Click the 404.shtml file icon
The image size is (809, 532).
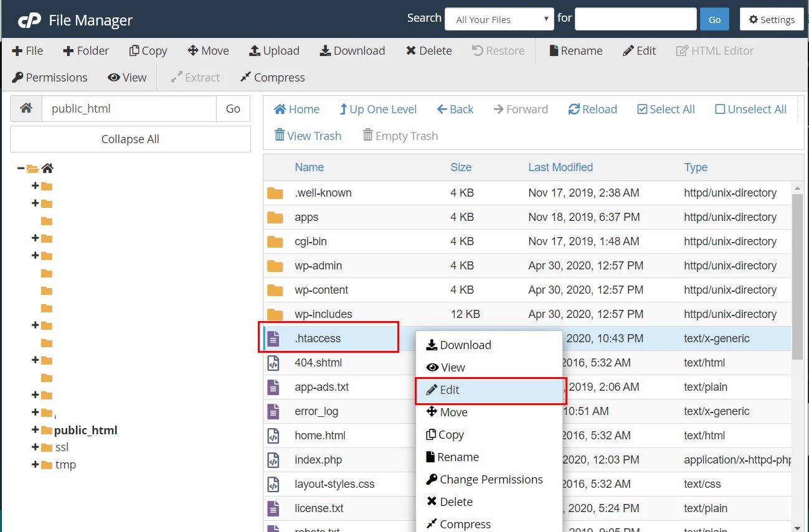(x=273, y=363)
